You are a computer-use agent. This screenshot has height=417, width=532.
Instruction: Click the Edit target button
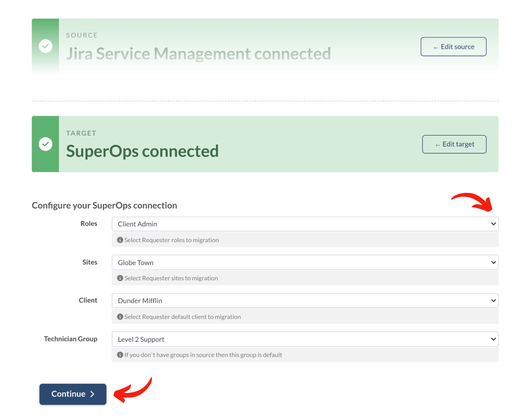[454, 144]
